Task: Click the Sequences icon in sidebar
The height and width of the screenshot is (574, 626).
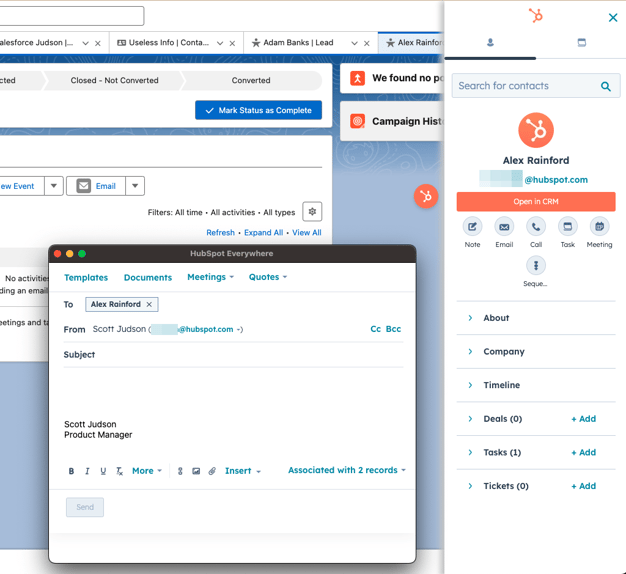Action: click(536, 266)
